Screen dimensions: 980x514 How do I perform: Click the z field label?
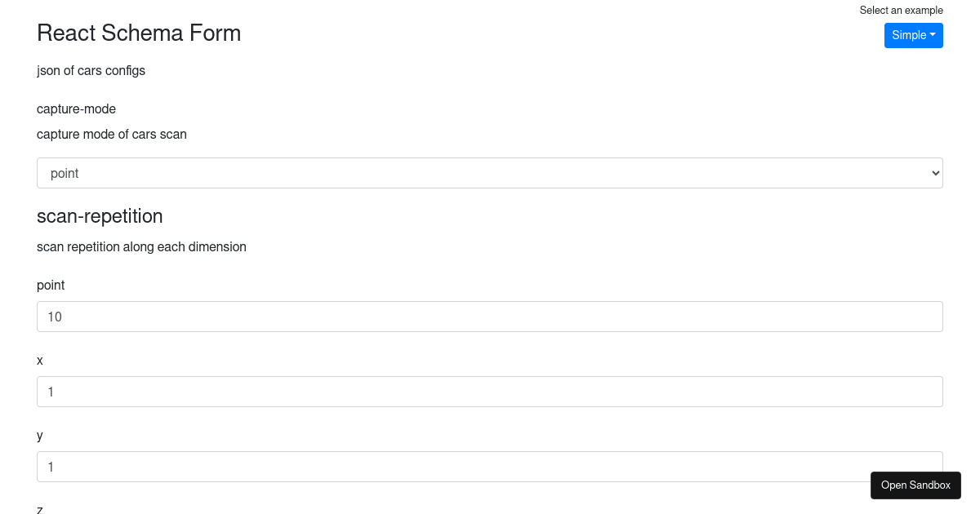pos(40,510)
